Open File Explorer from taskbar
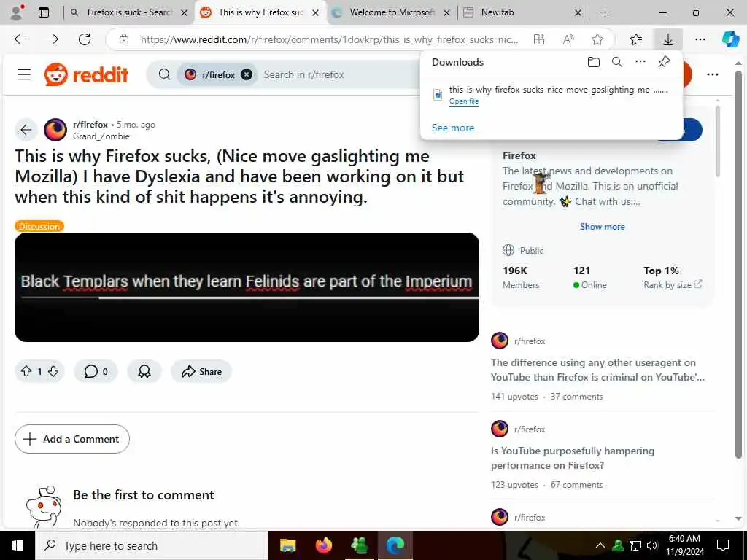Screen dimensions: 747x560 [287, 545]
